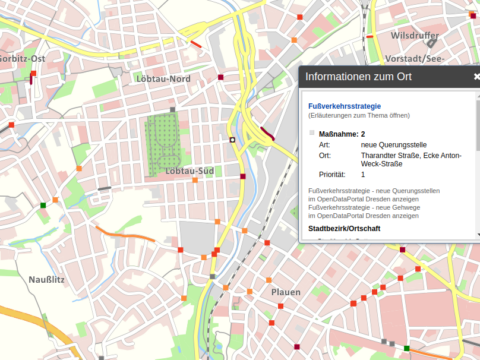Click short gray line segment west of cemetery
This screenshot has height=360, width=480.
pos(104,189)
